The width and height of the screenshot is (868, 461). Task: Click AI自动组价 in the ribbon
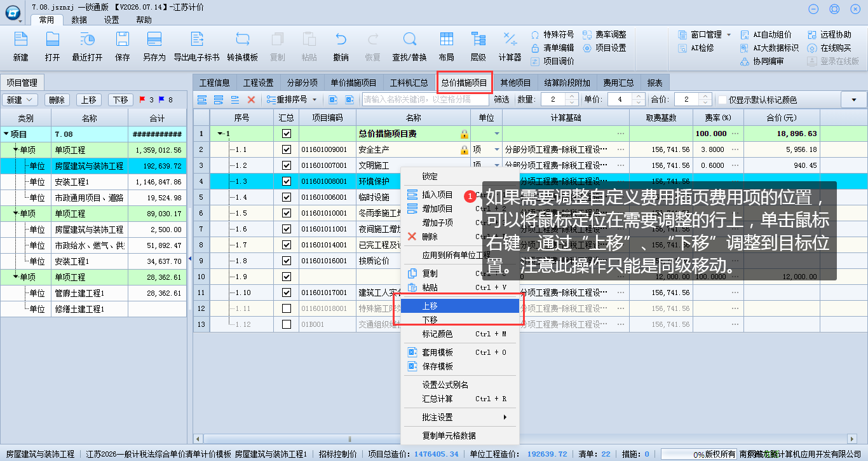[766, 34]
